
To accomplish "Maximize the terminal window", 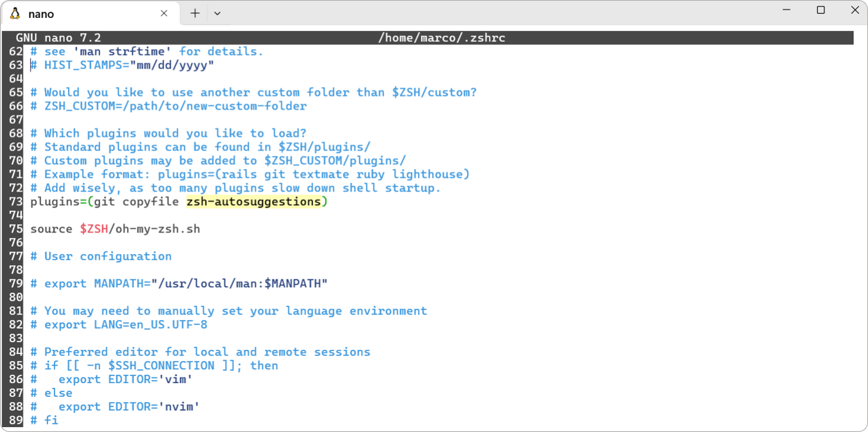I will [x=820, y=10].
